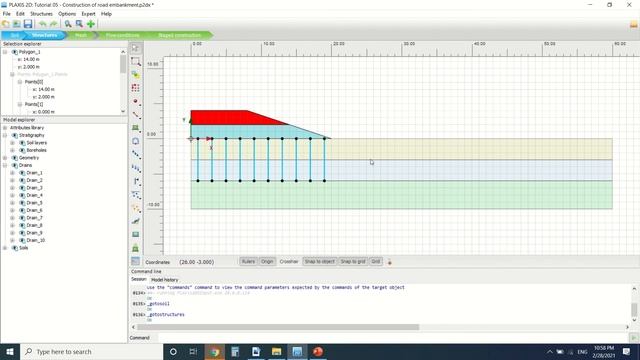Expand the Drain_7 node

click(x=12, y=218)
